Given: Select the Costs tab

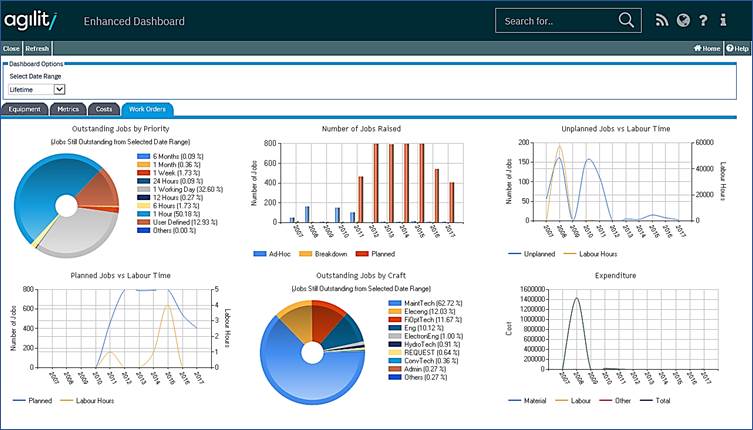Looking at the screenshot, I should coord(104,108).
